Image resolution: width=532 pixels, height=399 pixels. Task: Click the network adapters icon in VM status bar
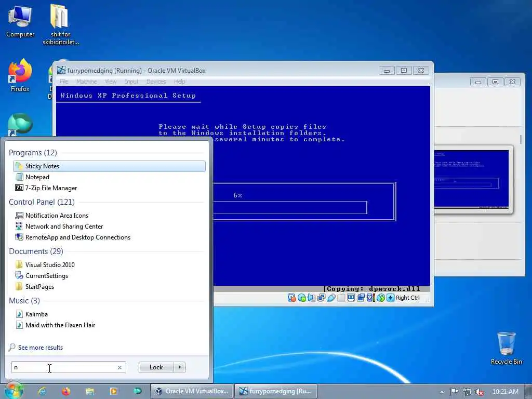[x=321, y=298]
